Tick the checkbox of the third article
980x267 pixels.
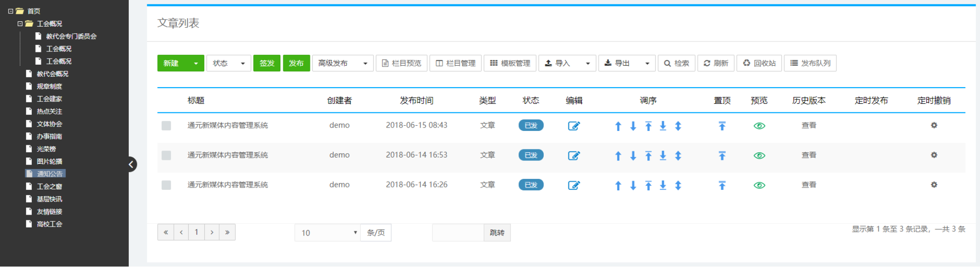166,185
